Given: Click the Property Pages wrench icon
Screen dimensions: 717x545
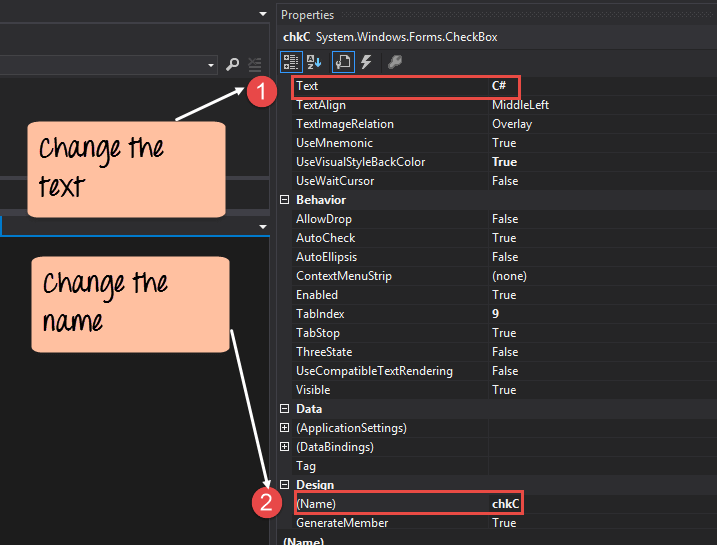Looking at the screenshot, I should pos(395,62).
